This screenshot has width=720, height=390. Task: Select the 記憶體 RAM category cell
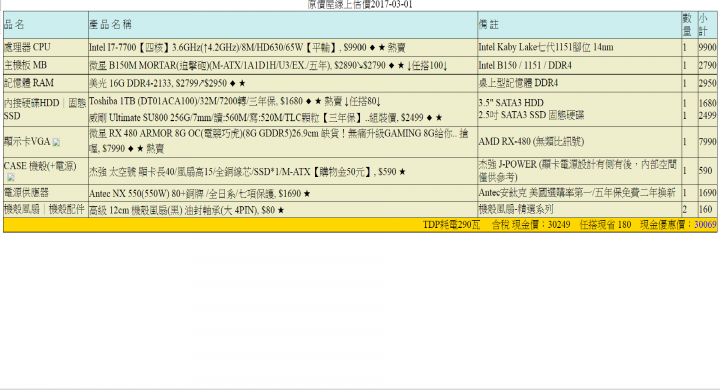coord(45,83)
